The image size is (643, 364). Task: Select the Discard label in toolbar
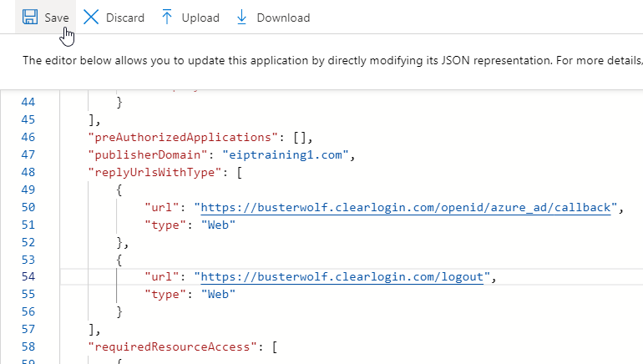[x=124, y=18]
